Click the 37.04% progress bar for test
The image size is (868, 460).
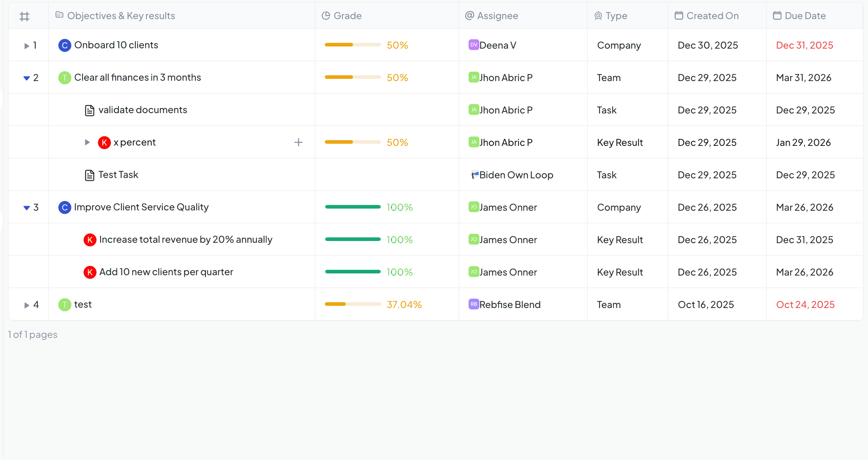click(353, 304)
